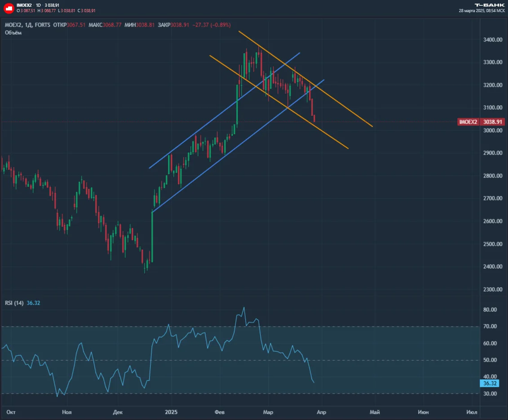Click the 'Июн' label on the time axis
This screenshot has height=420, width=508.
(423, 412)
